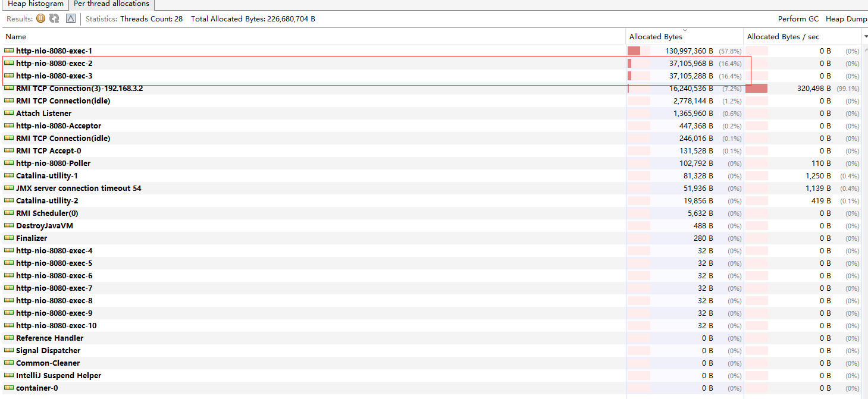Click the 419 B per-second value
The image size is (868, 399).
tap(821, 200)
